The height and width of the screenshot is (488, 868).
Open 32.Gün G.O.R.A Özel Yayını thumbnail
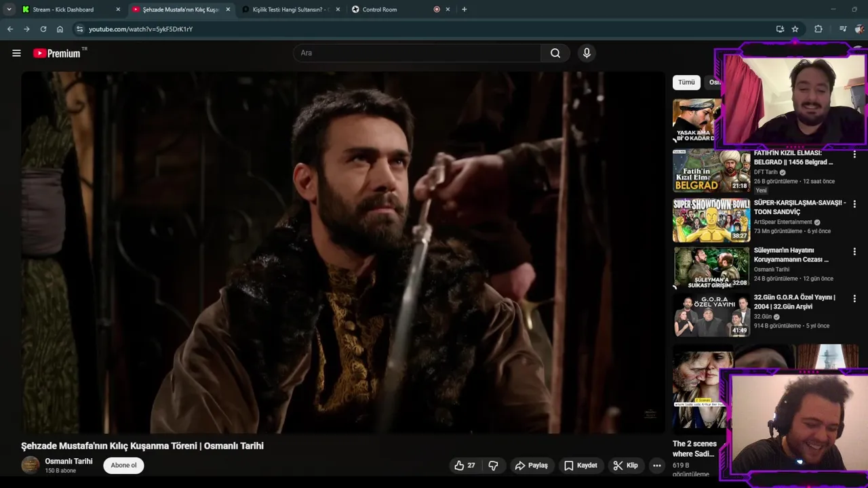[x=711, y=315]
